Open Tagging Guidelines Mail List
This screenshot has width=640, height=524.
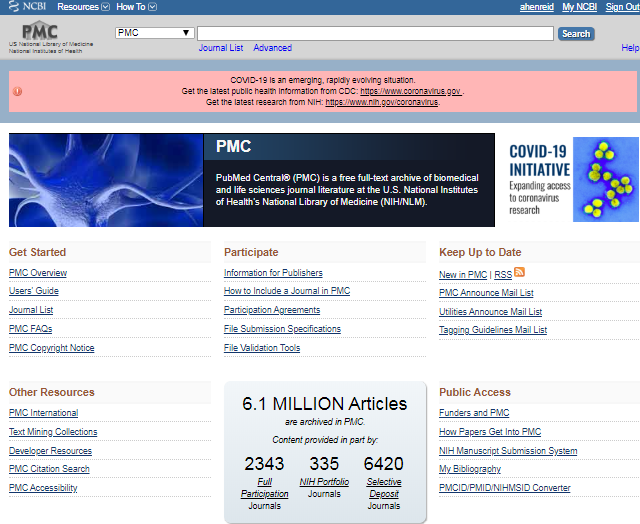click(493, 330)
